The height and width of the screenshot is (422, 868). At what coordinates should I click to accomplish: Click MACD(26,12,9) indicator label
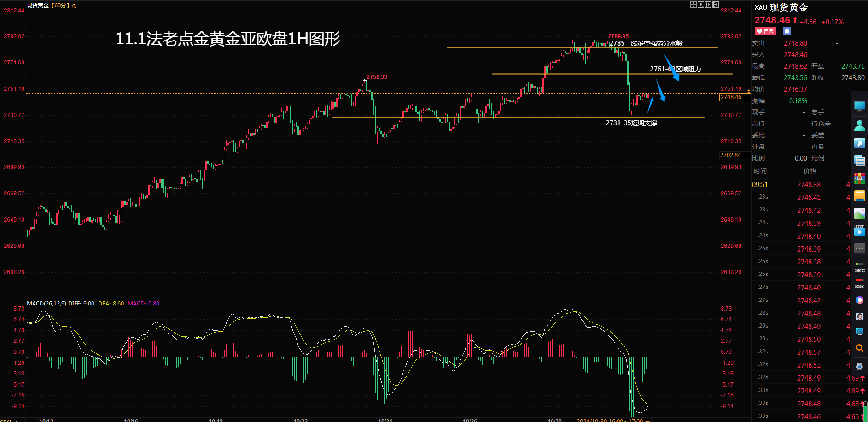(47, 304)
